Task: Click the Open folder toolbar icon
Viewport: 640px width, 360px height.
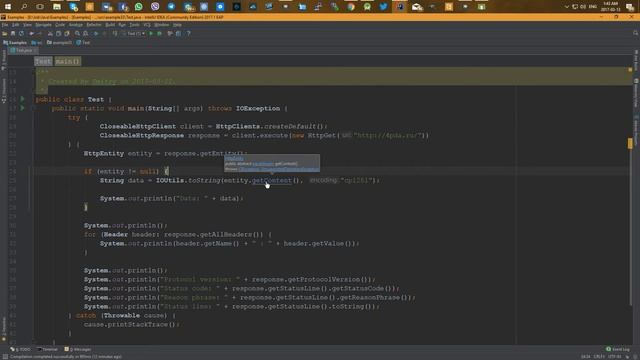Action: pyautogui.click(x=4, y=33)
